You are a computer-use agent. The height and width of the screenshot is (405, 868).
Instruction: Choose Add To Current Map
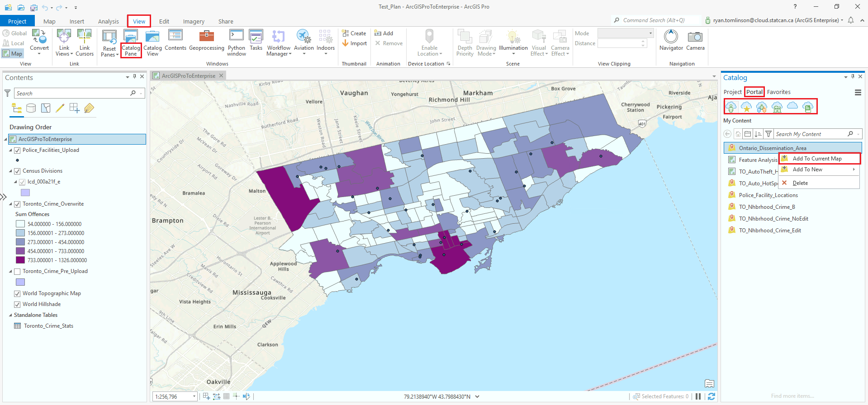[x=819, y=159]
